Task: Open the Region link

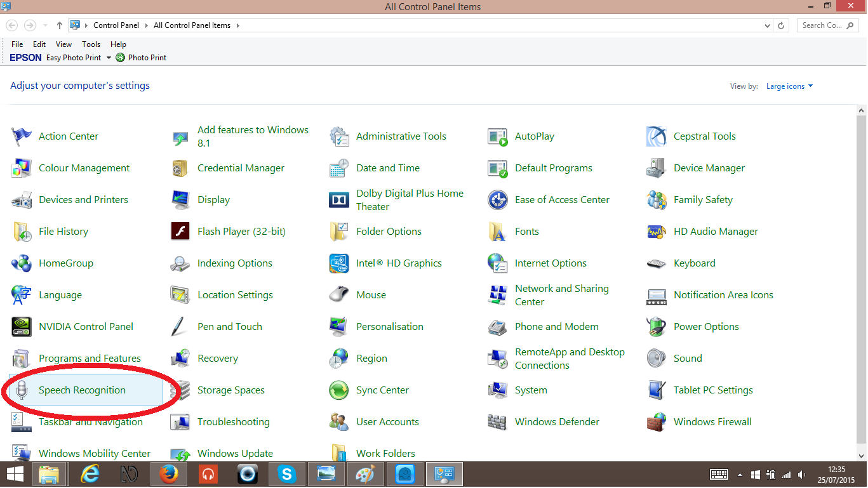Action: pyautogui.click(x=371, y=359)
